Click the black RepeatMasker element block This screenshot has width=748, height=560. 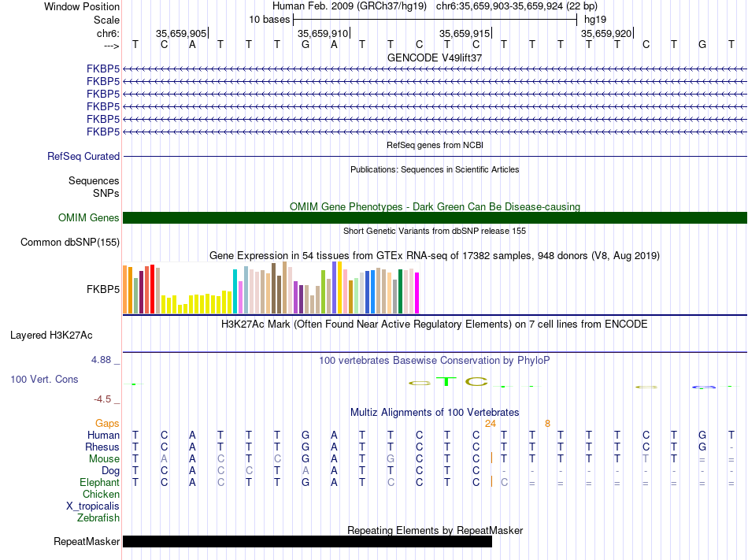(x=307, y=541)
